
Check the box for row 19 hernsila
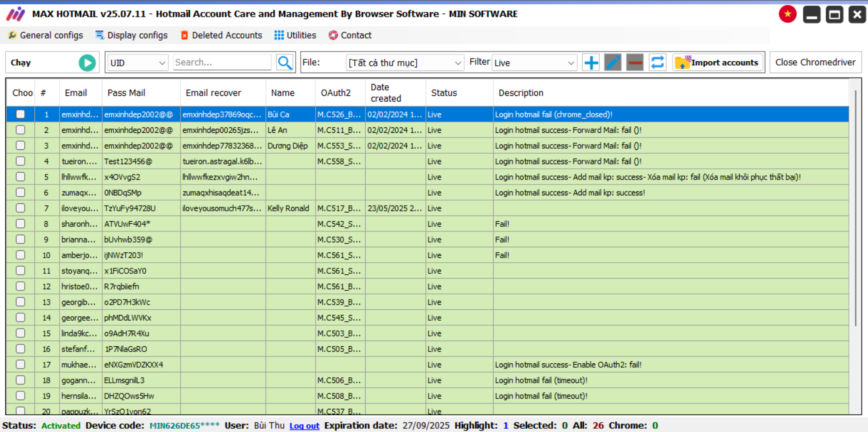(20, 396)
